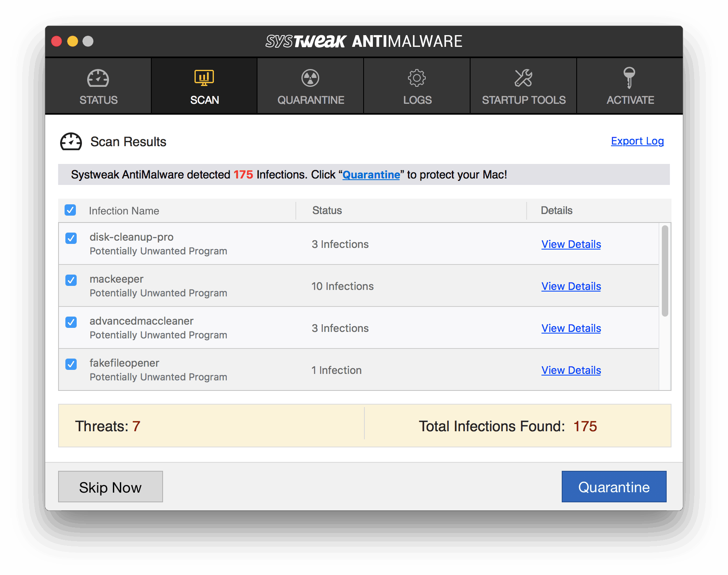Click the Infection Name column header
Viewport: 728px width, 575px height.
click(124, 211)
